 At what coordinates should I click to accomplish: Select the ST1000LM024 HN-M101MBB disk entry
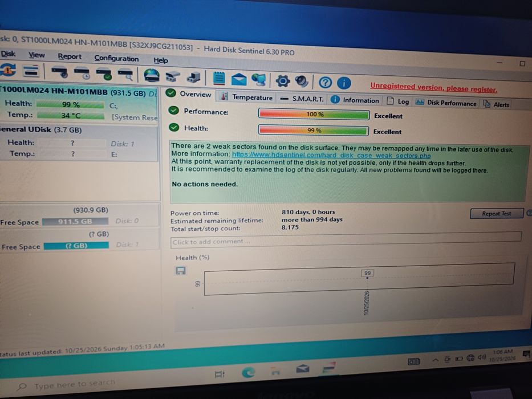pyautogui.click(x=79, y=104)
